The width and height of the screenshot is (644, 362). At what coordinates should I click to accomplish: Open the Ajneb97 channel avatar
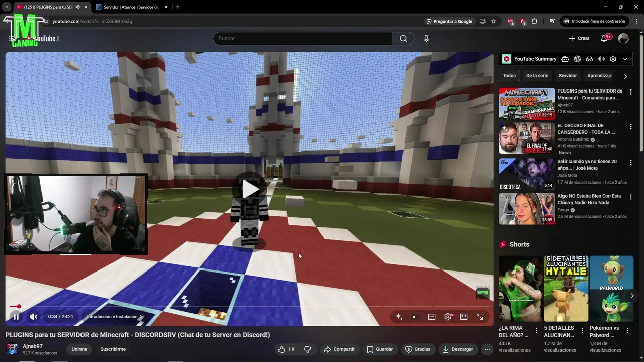click(12, 349)
